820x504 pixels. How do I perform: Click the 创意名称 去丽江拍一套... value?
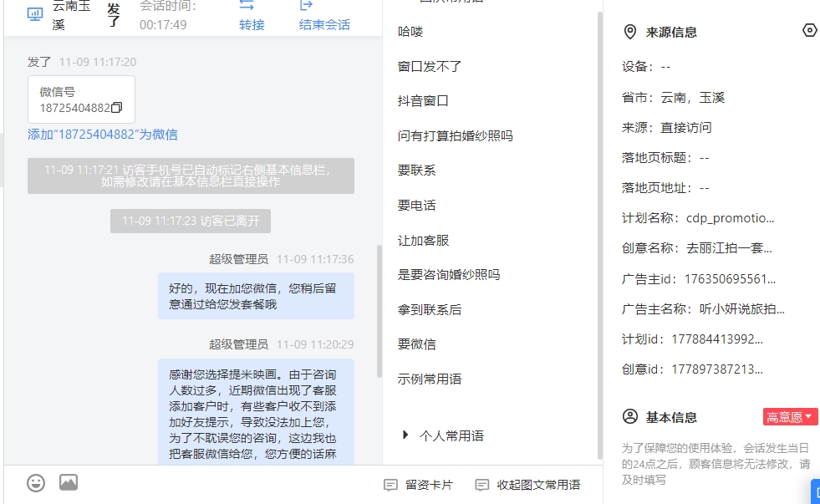pos(729,247)
